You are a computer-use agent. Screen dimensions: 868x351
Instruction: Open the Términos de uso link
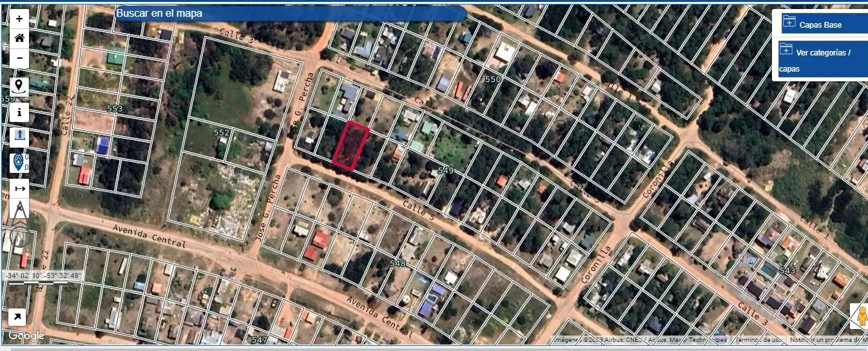click(x=759, y=339)
